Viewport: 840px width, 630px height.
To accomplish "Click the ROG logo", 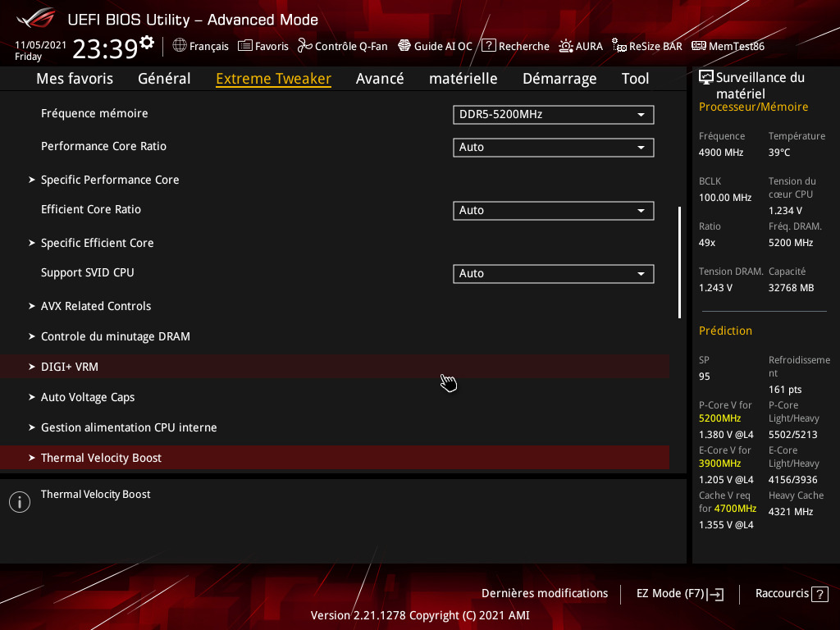I will coord(36,18).
